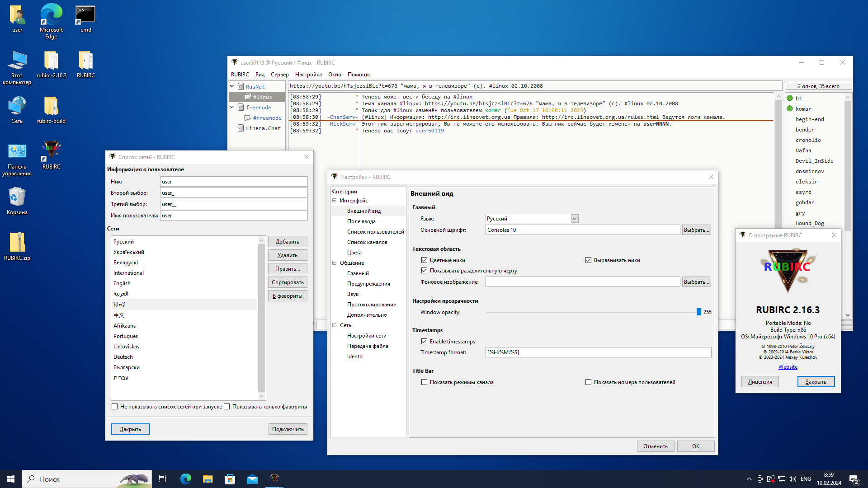Click RUBIRC icon in the taskbar

tap(274, 478)
